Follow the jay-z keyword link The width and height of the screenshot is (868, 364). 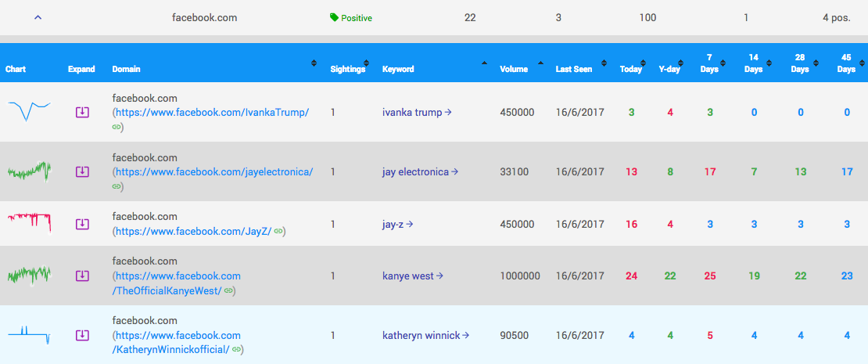click(397, 225)
